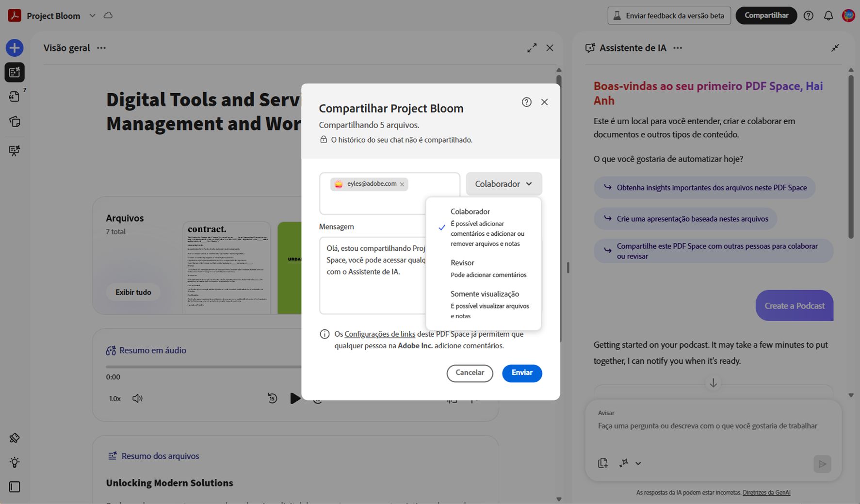Remove eyles@adobe.com recipient chip

click(x=402, y=184)
